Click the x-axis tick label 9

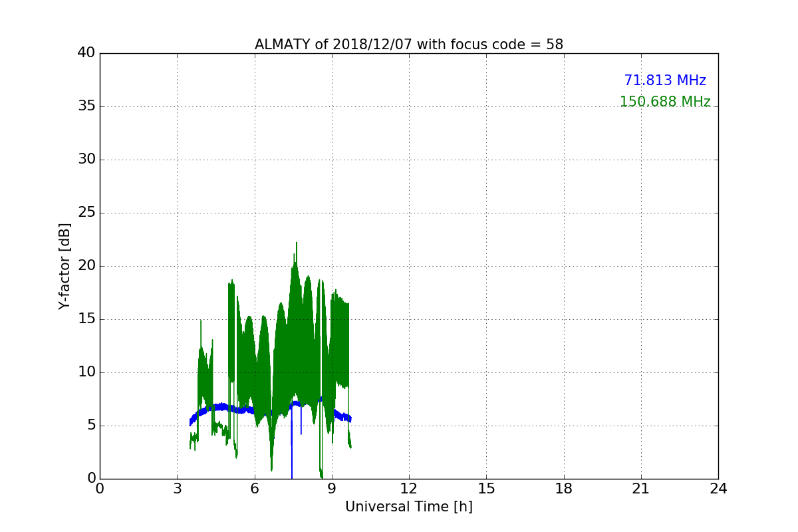tap(332, 489)
